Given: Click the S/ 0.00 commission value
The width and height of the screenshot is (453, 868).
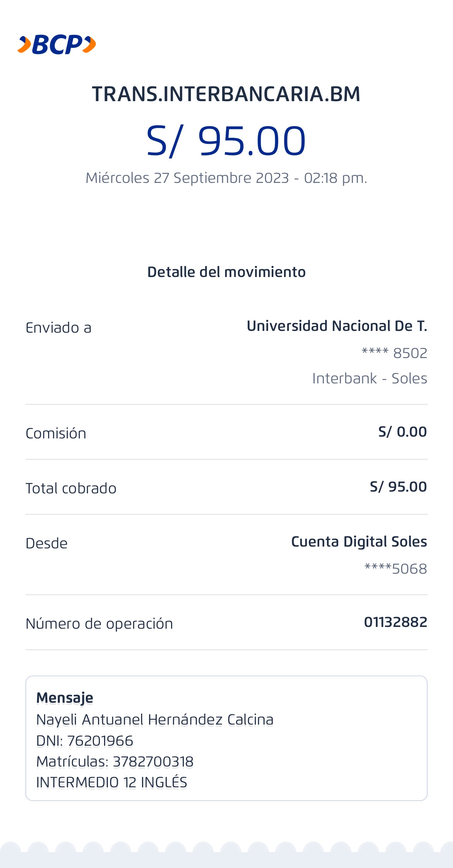Looking at the screenshot, I should pos(402,432).
